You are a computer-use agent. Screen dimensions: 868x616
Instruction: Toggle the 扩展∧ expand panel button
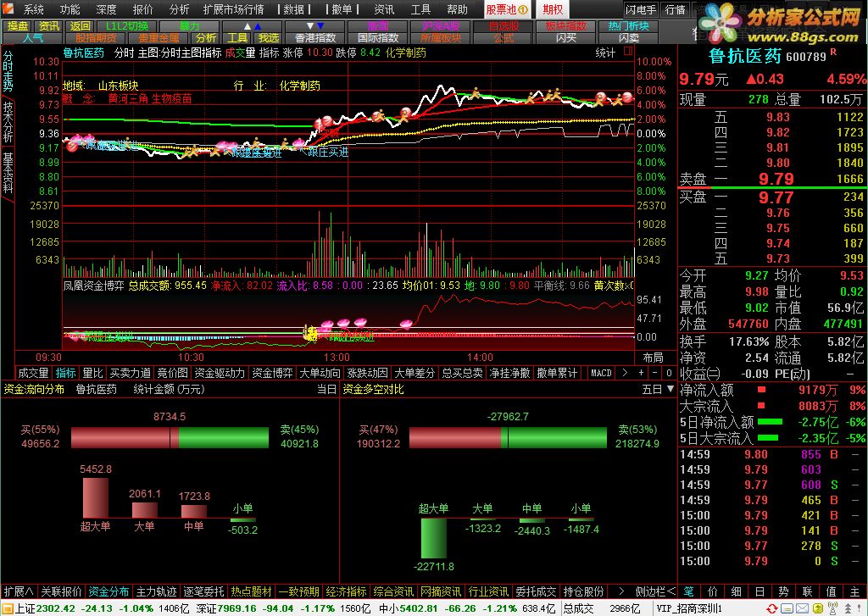(19, 591)
